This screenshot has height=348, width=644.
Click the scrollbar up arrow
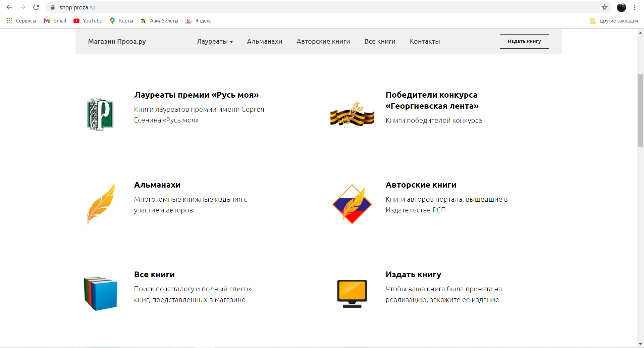[x=640, y=33]
